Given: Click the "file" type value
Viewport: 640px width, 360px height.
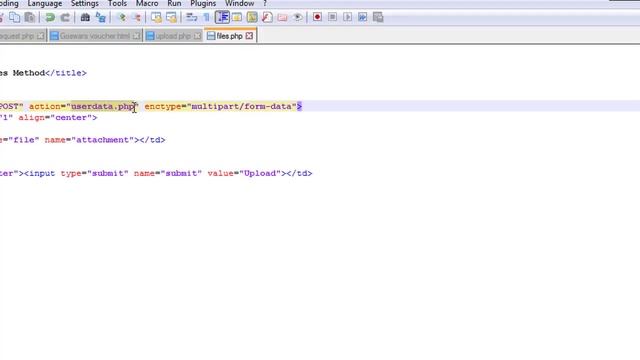Looking at the screenshot, I should coord(24,140).
